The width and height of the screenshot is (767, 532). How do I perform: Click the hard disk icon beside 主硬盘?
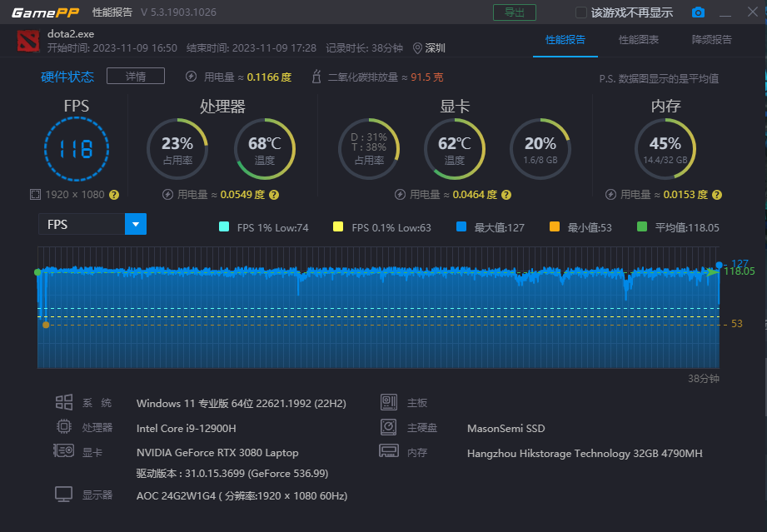pos(388,427)
